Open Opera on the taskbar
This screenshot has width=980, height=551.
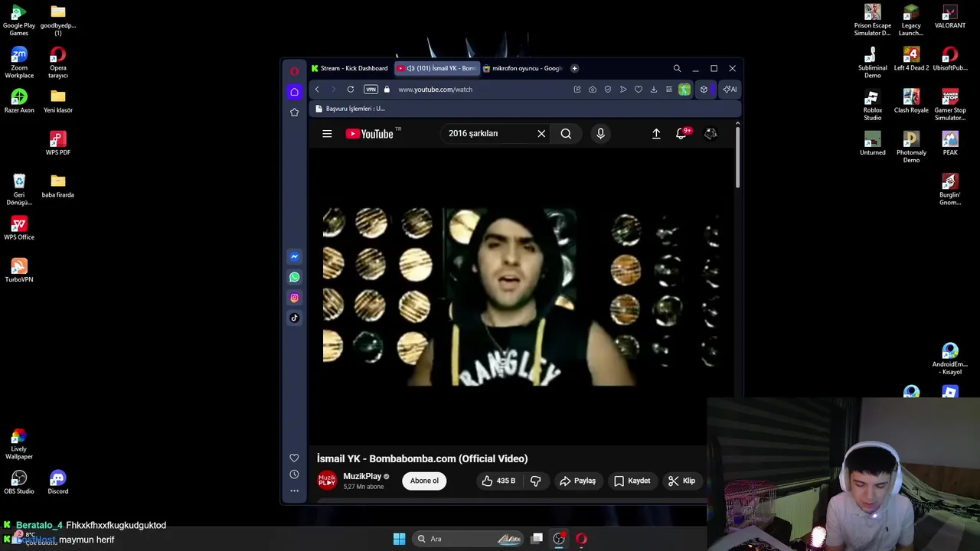coord(581,539)
